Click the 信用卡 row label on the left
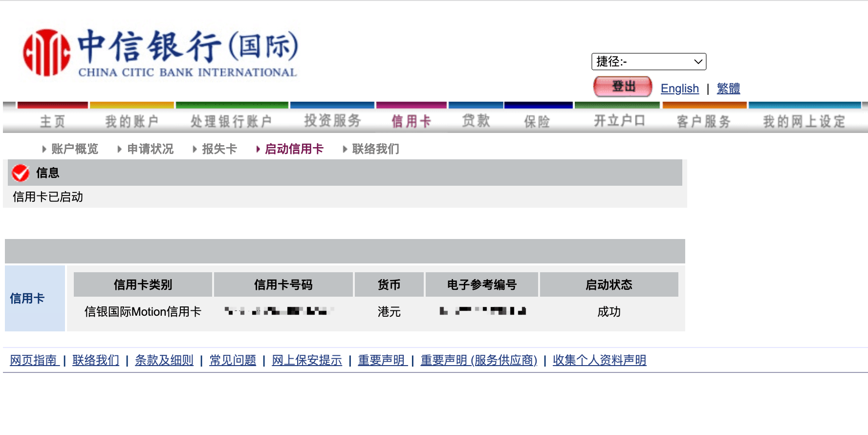Screen dimensions: 868x435 click(x=27, y=299)
